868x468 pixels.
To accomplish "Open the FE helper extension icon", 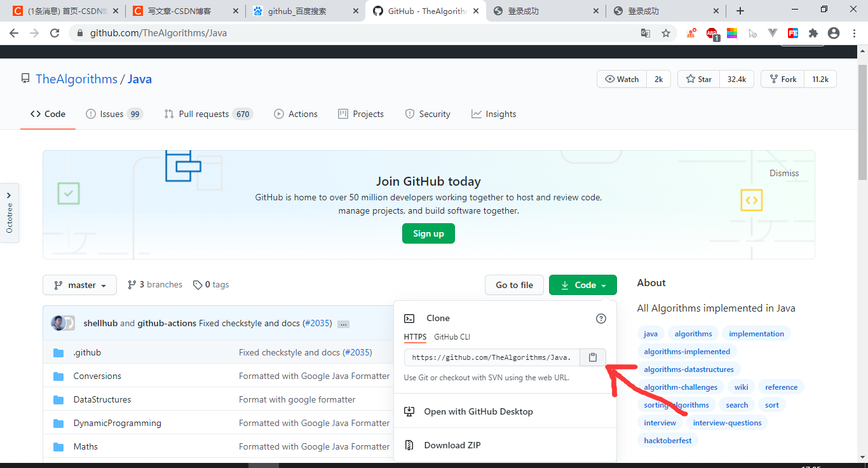I will [793, 33].
